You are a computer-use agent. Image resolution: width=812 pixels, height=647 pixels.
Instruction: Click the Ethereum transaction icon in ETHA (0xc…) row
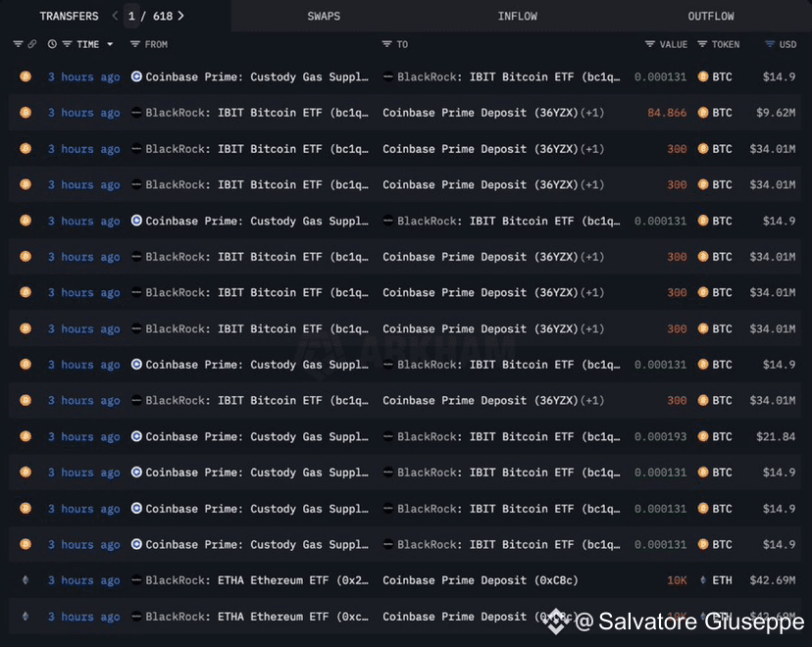25,616
